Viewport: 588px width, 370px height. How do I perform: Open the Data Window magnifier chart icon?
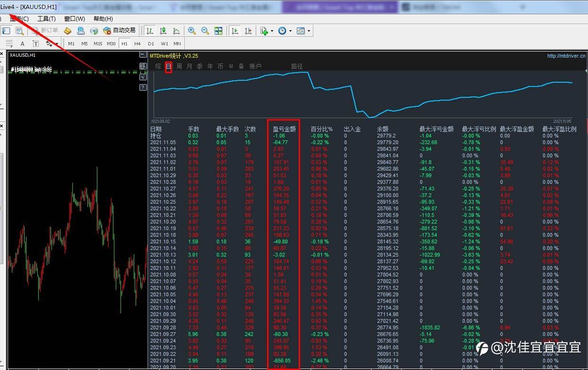(19, 31)
